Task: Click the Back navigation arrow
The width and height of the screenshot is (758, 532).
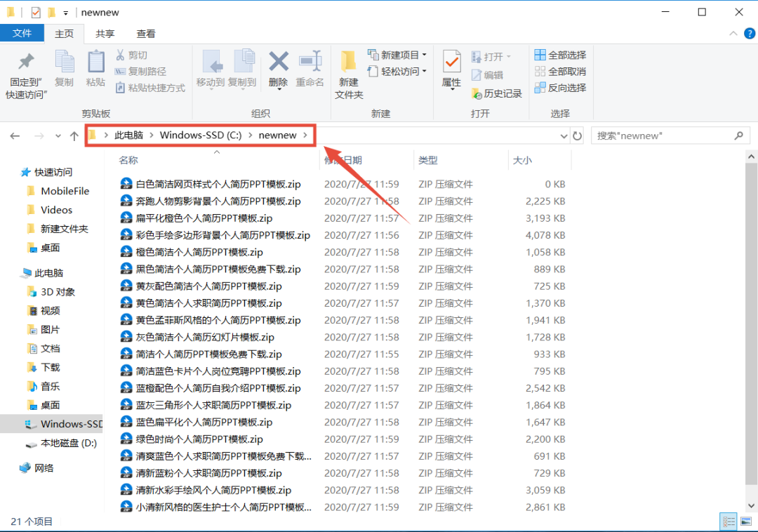Action: (x=15, y=135)
